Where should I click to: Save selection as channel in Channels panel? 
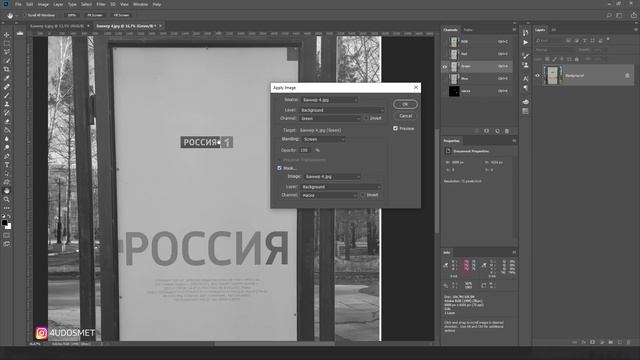tap(487, 131)
